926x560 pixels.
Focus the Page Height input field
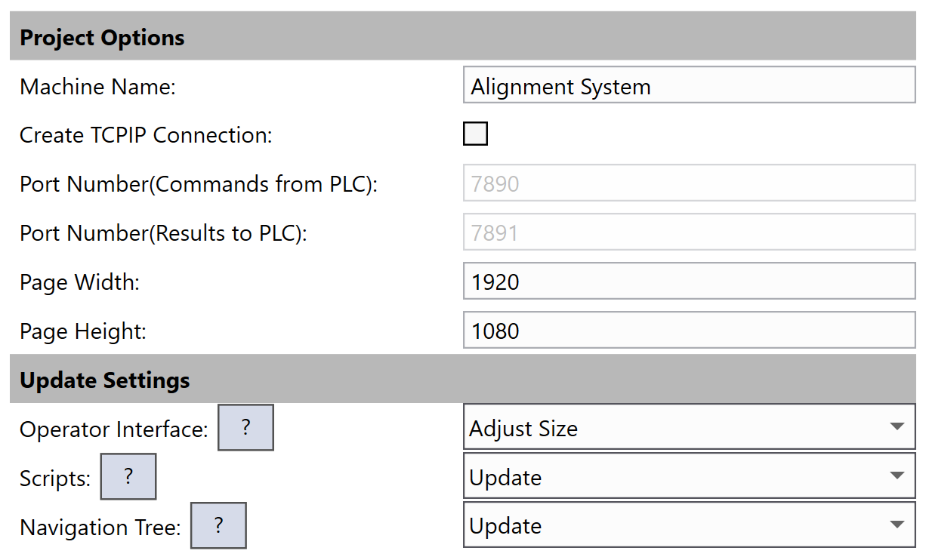click(x=688, y=331)
